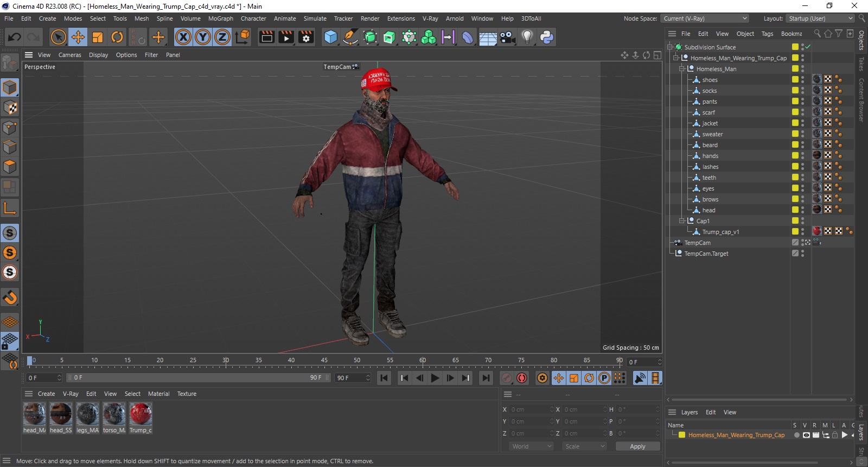Screen dimensions: 868x467
Task: Select the jacket object in tree
Action: coord(710,123)
